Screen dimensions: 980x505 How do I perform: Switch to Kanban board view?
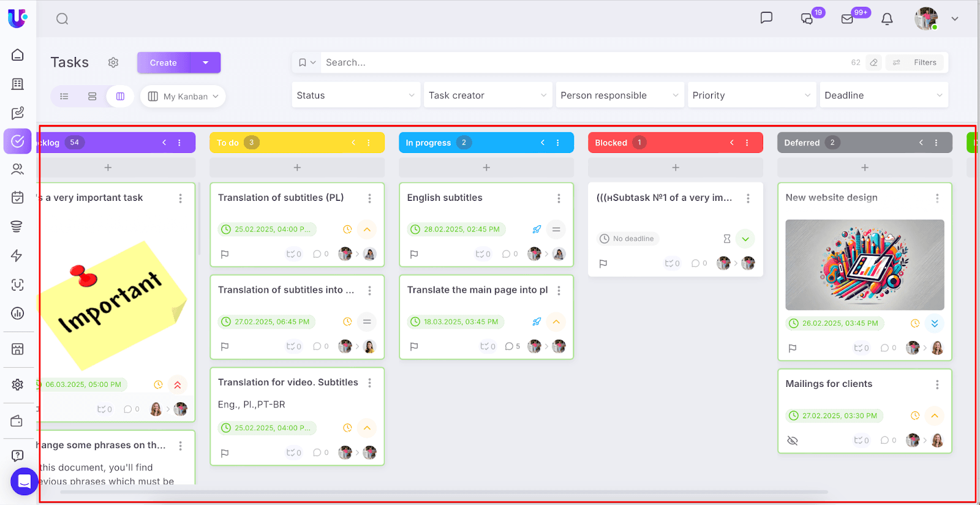point(121,96)
